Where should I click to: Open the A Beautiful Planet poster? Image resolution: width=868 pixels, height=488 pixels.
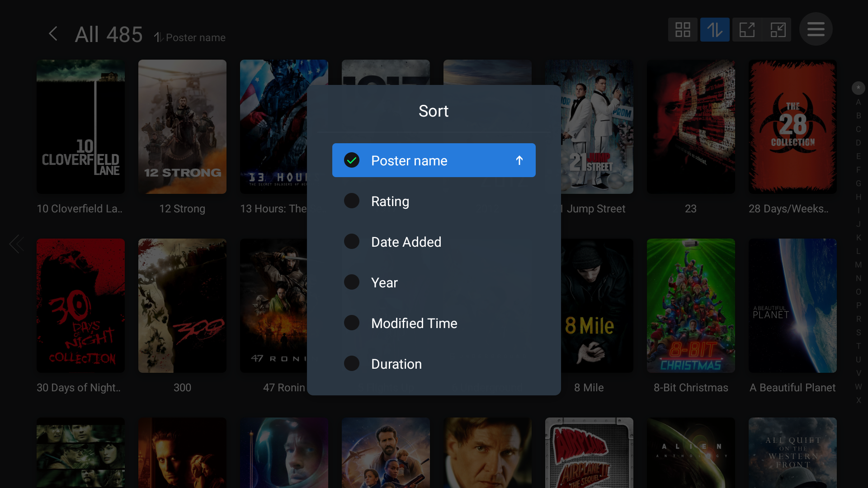point(793,305)
